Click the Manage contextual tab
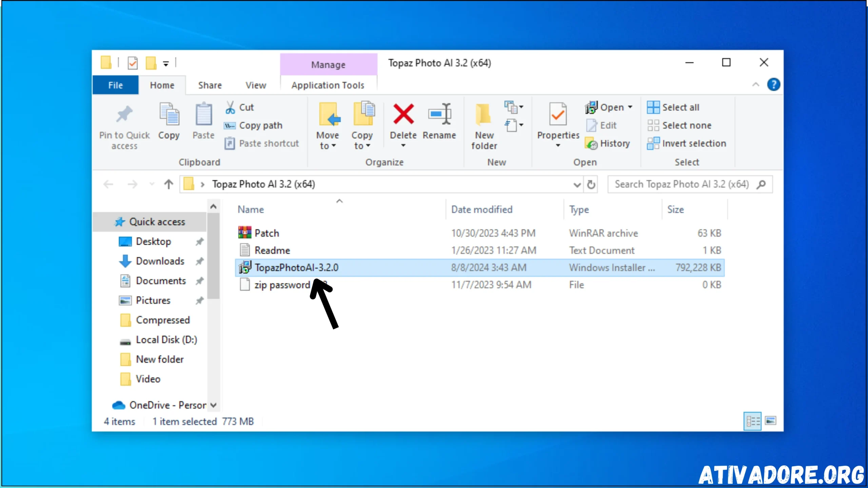 coord(328,64)
